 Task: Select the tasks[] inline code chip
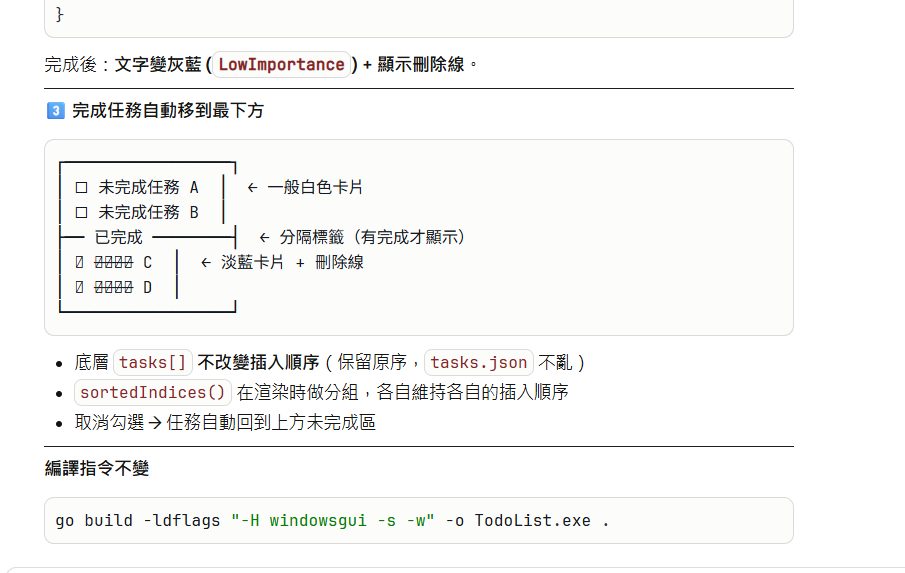tap(153, 362)
